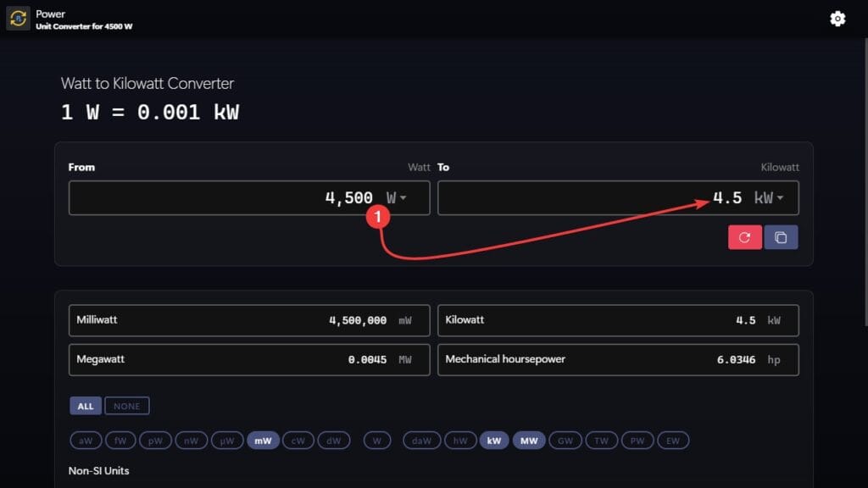Toggle the fW unit chip
868x488 pixels.
pyautogui.click(x=120, y=441)
